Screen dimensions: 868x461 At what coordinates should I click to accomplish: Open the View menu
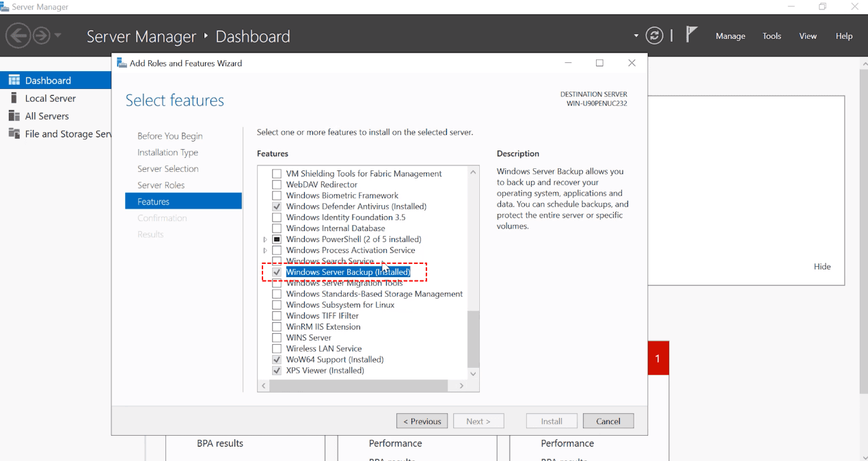[808, 36]
